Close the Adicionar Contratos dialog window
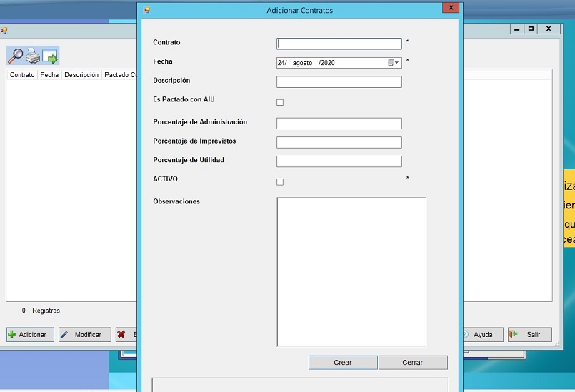 (x=450, y=9)
